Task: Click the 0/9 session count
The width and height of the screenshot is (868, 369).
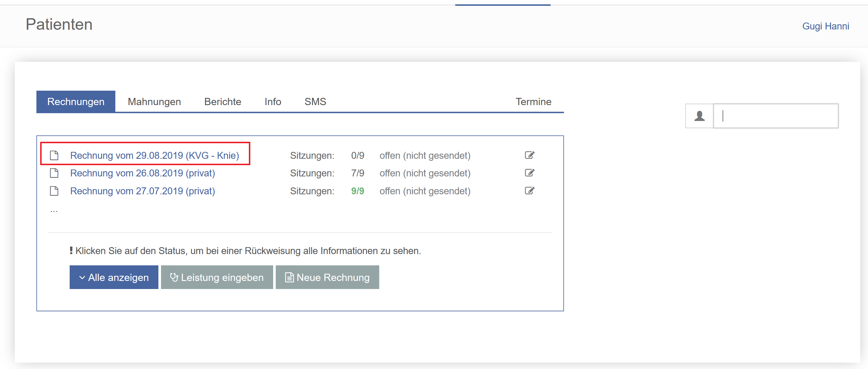Action: 358,155
